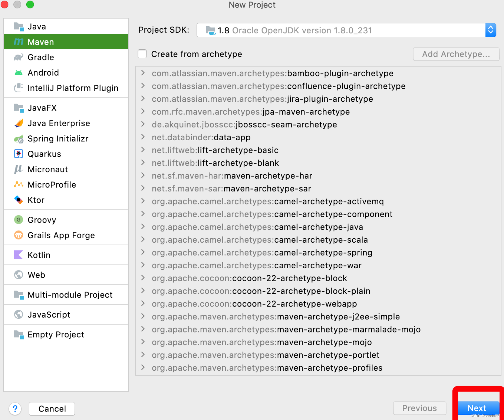
Task: Click the Java Enterprise icon
Action: 19,123
